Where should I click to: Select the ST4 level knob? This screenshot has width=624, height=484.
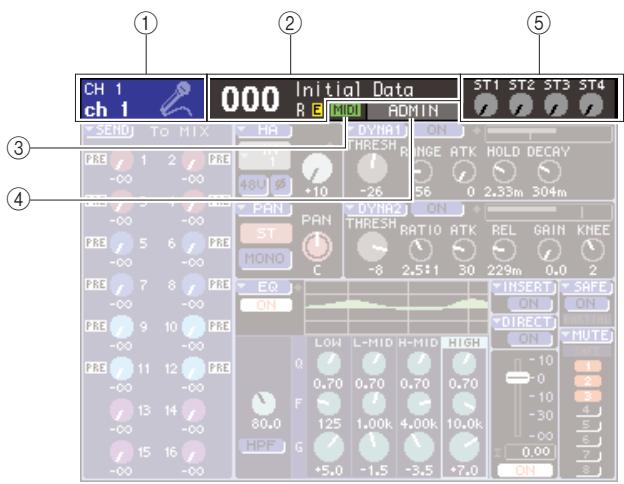[591, 105]
